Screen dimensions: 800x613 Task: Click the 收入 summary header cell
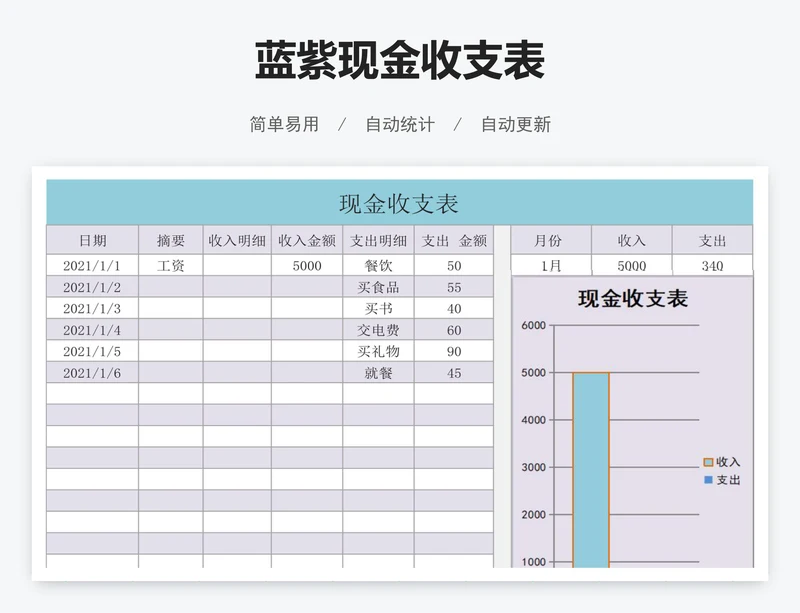(632, 240)
